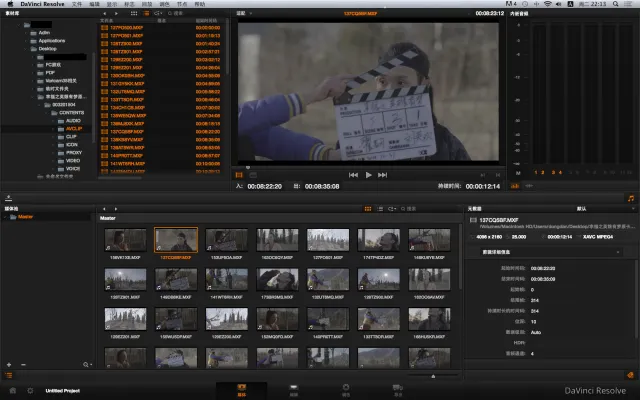The width and height of the screenshot is (640, 400).
Task: Select the AUDIO folder
Action: tap(73, 121)
